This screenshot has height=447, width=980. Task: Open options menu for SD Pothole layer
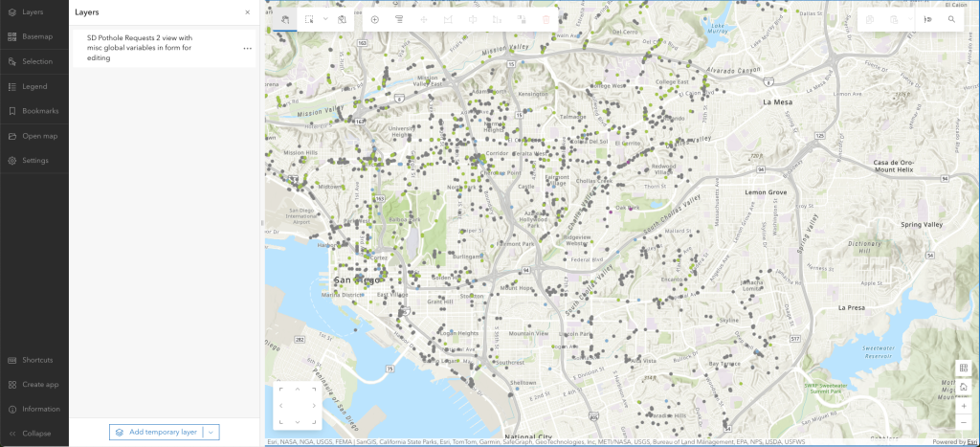[247, 48]
